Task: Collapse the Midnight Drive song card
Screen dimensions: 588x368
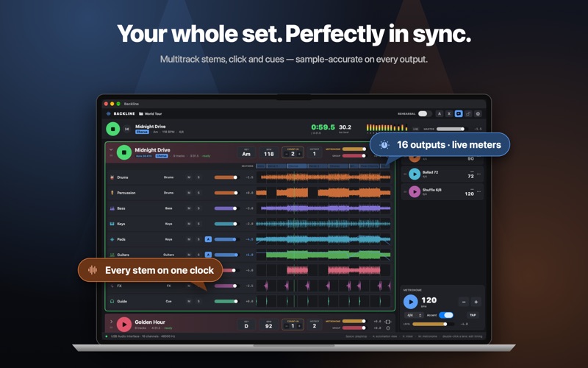Action: click(111, 149)
